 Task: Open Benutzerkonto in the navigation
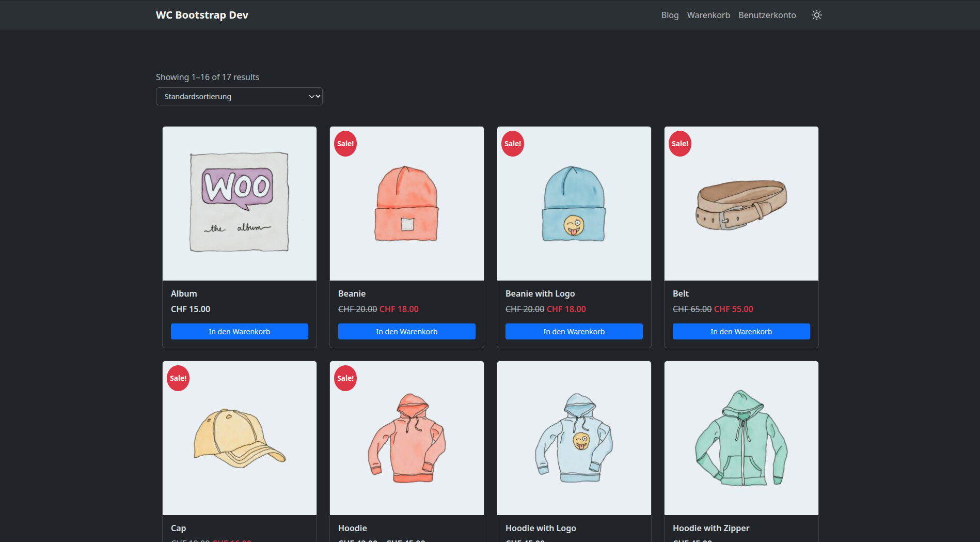[x=767, y=15]
